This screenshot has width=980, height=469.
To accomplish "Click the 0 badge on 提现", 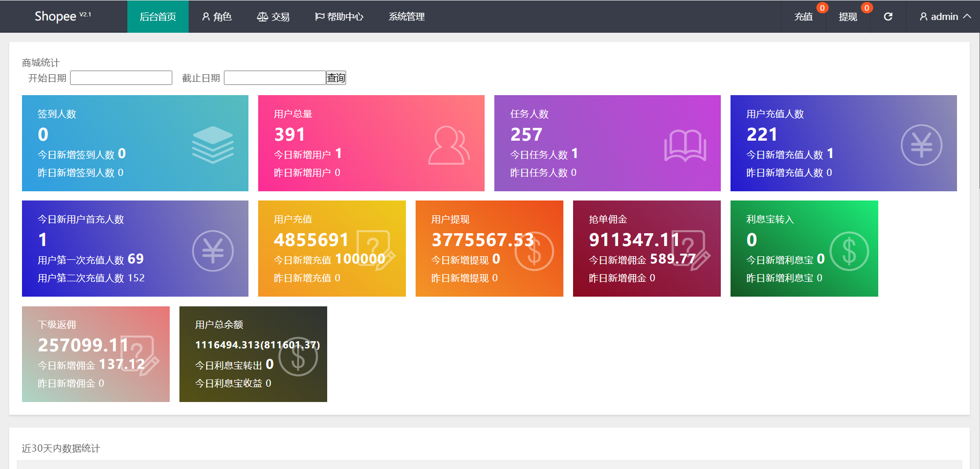I will tap(867, 8).
